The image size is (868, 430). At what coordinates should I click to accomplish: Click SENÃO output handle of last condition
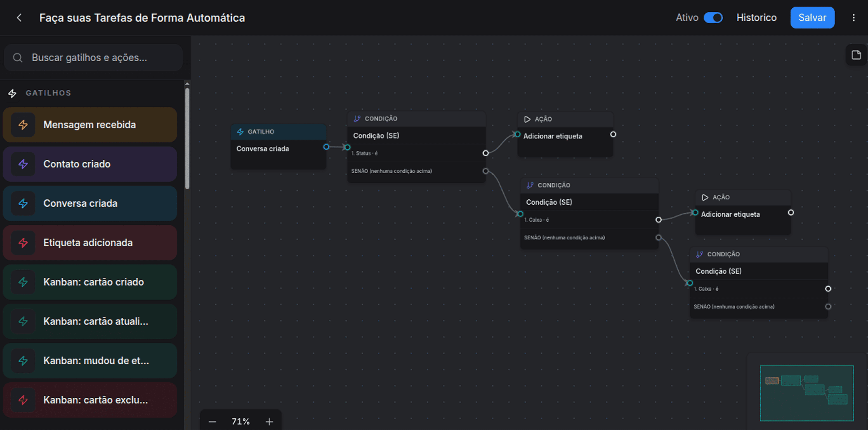(828, 306)
